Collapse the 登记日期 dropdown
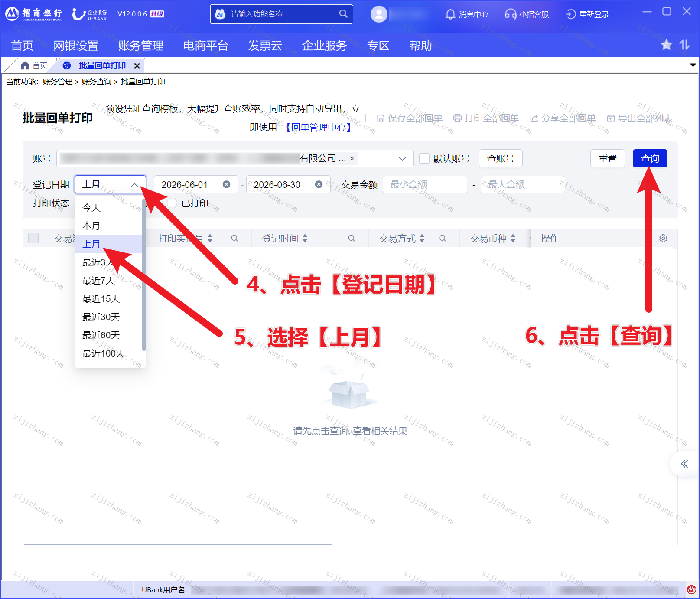Screen dimensions: 700x599 (x=134, y=185)
